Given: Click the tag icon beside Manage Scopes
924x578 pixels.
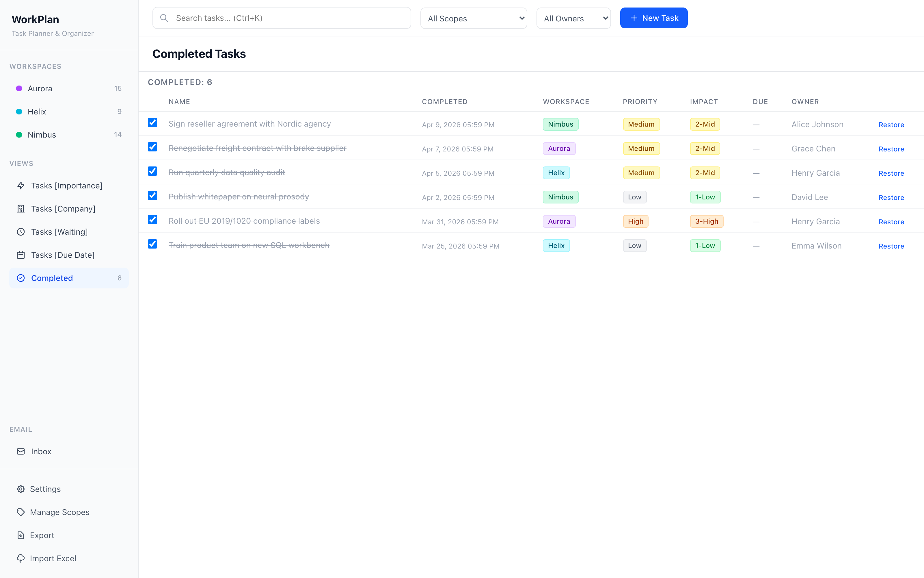Looking at the screenshot, I should 21,512.
